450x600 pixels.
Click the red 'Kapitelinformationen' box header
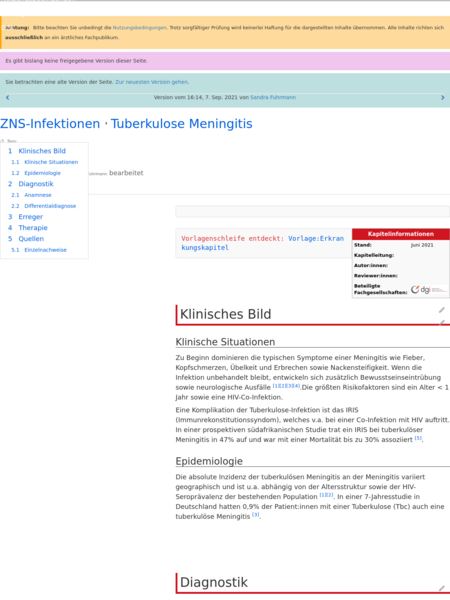tap(401, 234)
